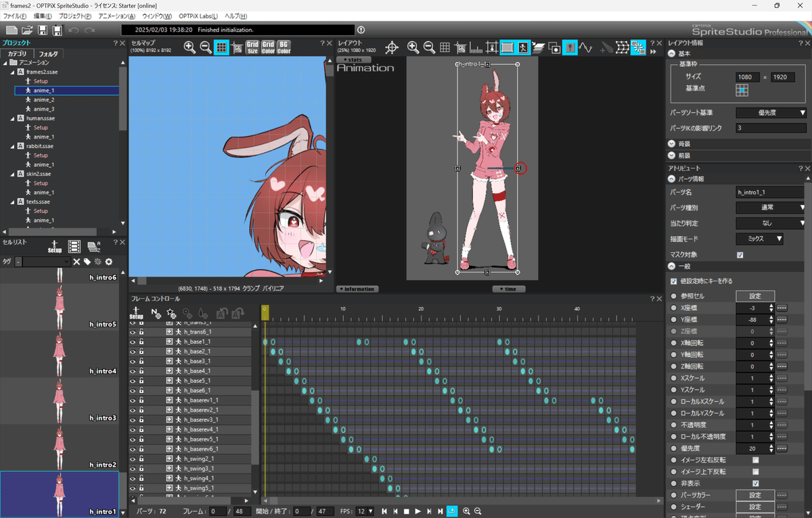Open the アニメーション menu

coord(116,16)
